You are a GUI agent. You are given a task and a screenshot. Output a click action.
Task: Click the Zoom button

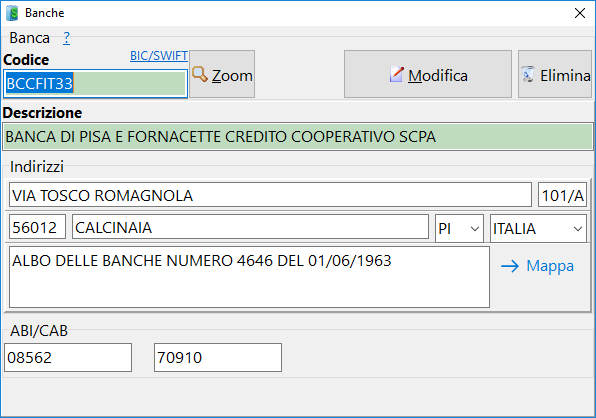222,74
